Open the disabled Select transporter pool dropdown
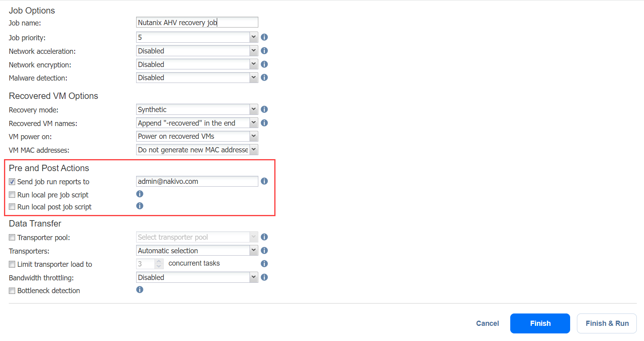Image resolution: width=644 pixels, height=341 pixels. (197, 237)
